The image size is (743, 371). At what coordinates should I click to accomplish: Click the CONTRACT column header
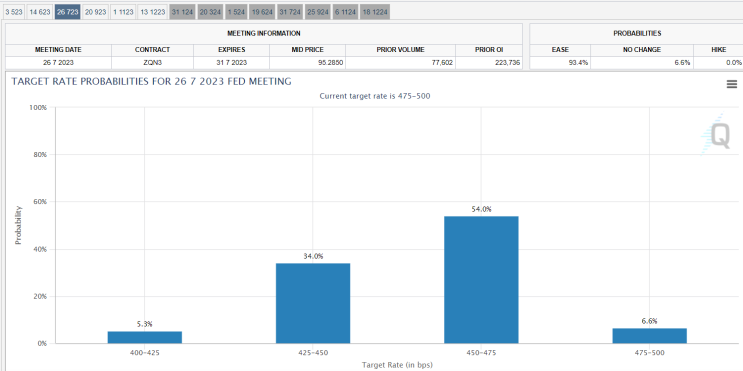[x=152, y=49]
